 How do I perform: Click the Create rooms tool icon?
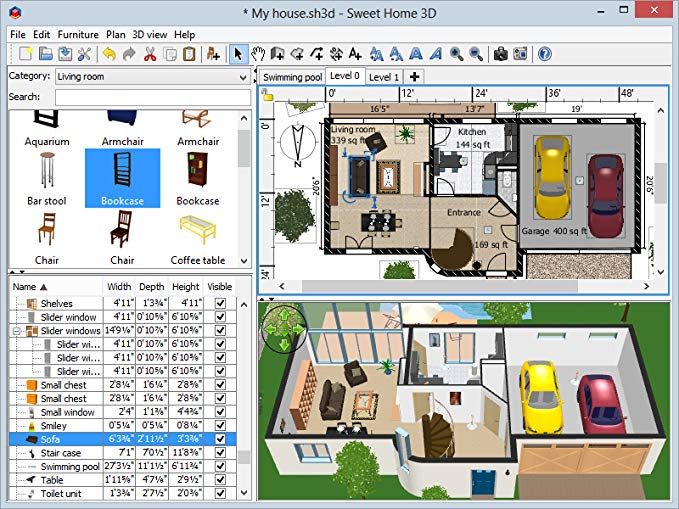297,54
